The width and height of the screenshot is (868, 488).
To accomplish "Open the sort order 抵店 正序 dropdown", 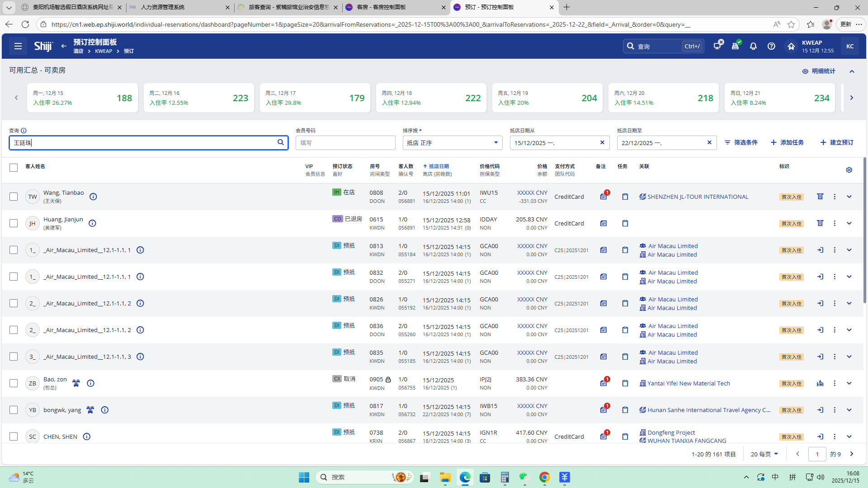I will [x=452, y=143].
